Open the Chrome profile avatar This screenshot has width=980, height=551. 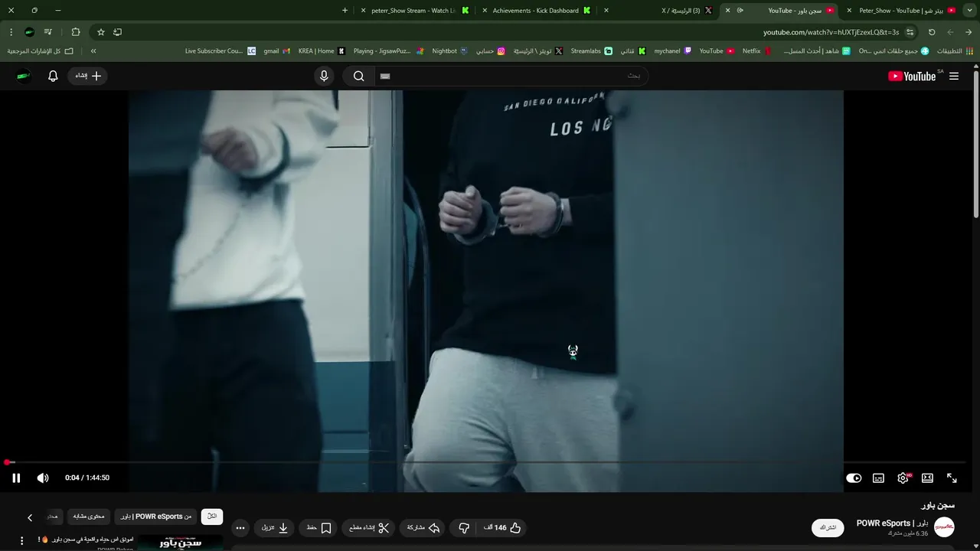coord(29,32)
